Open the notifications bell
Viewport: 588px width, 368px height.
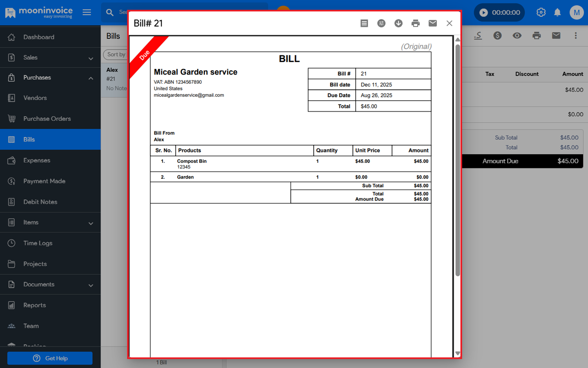[x=557, y=12]
